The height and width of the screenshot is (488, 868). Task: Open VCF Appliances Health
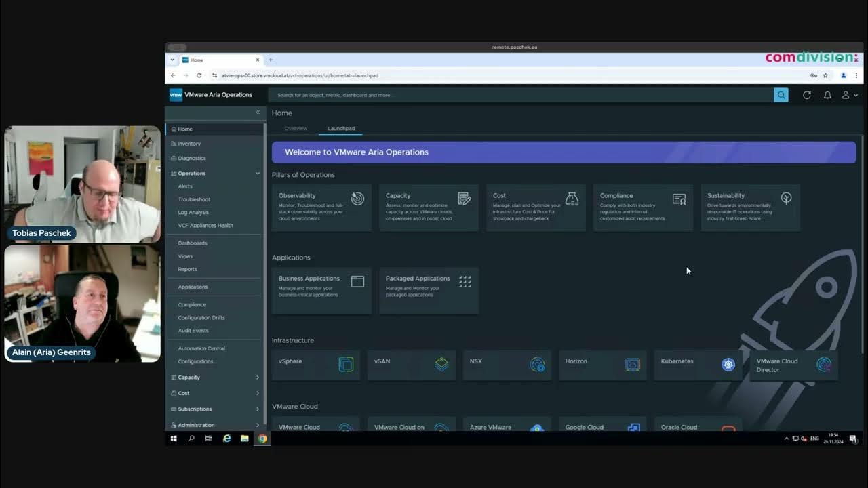(x=205, y=225)
